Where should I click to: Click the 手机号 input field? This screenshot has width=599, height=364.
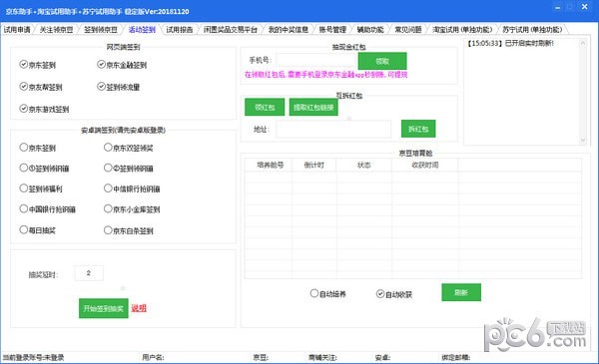(316, 60)
